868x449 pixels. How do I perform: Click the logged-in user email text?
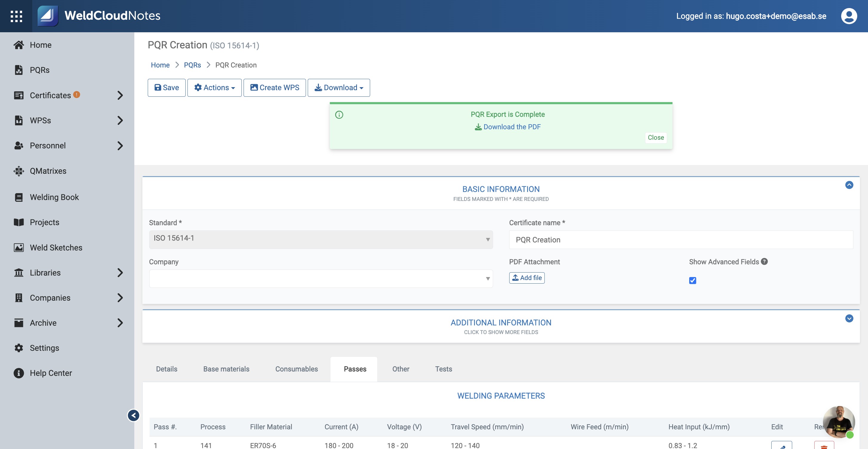coord(776,16)
